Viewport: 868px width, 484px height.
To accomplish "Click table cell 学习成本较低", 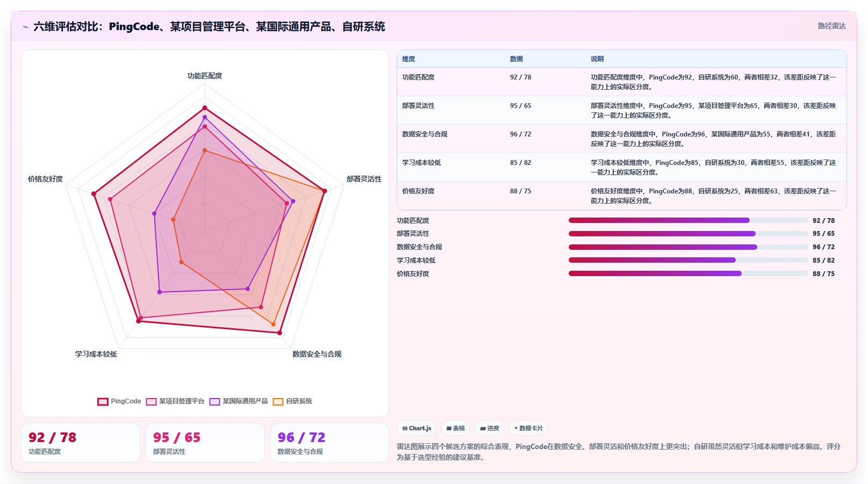I will 421,163.
